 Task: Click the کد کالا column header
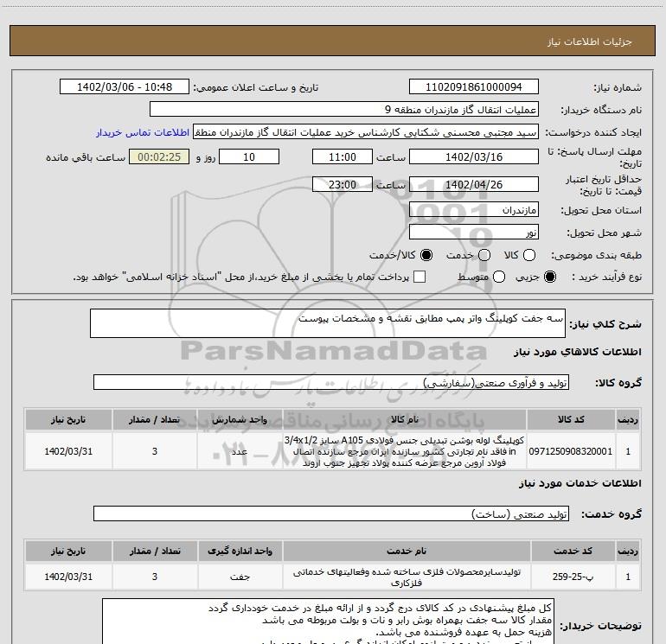click(x=571, y=420)
